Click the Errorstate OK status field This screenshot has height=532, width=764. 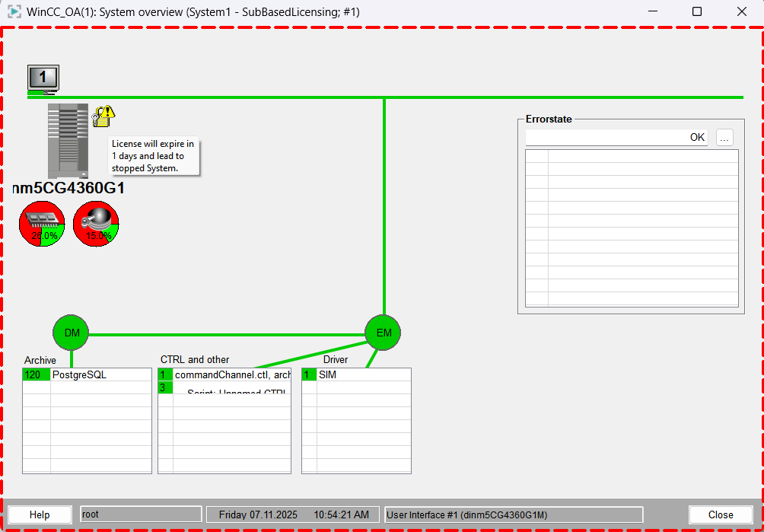pyautogui.click(x=618, y=138)
